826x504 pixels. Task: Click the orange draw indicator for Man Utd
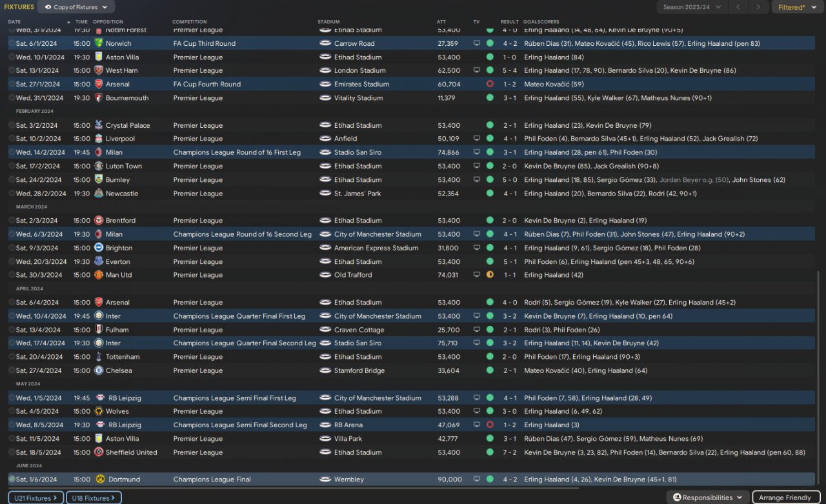[490, 275]
